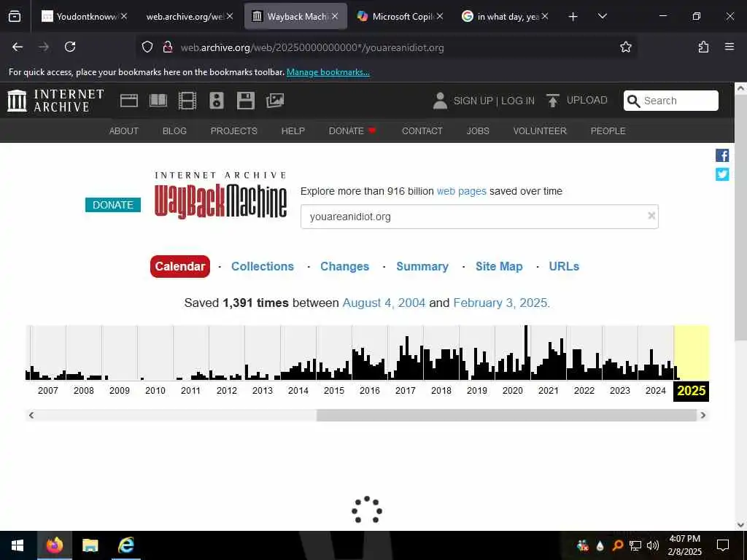The width and height of the screenshot is (747, 560).
Task: Select the Calendar view tab
Action: click(180, 266)
